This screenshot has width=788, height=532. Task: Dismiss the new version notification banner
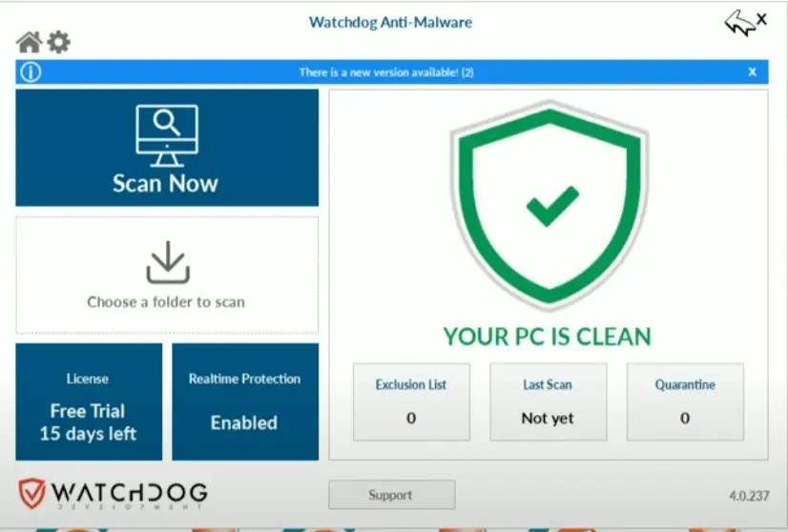752,72
